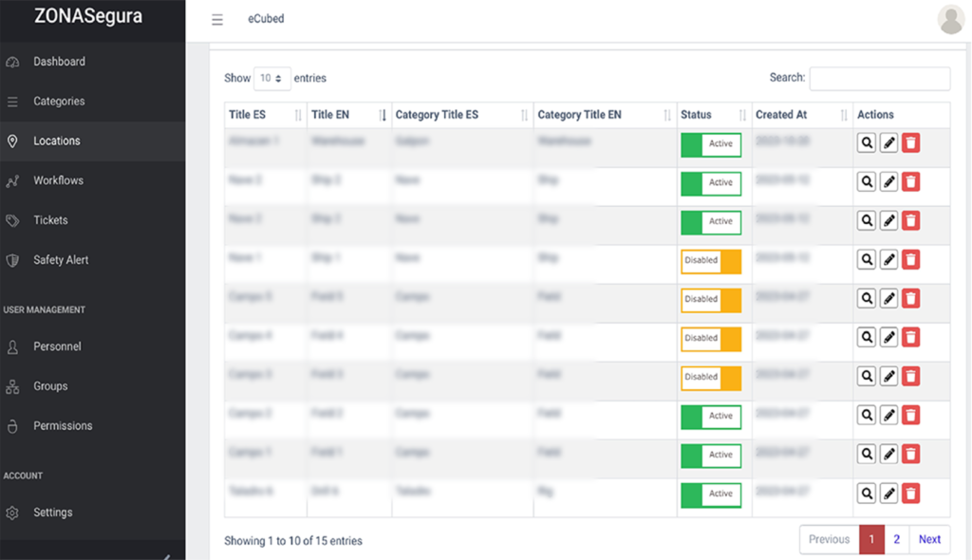Open Safety Alert in the sidebar

(61, 260)
